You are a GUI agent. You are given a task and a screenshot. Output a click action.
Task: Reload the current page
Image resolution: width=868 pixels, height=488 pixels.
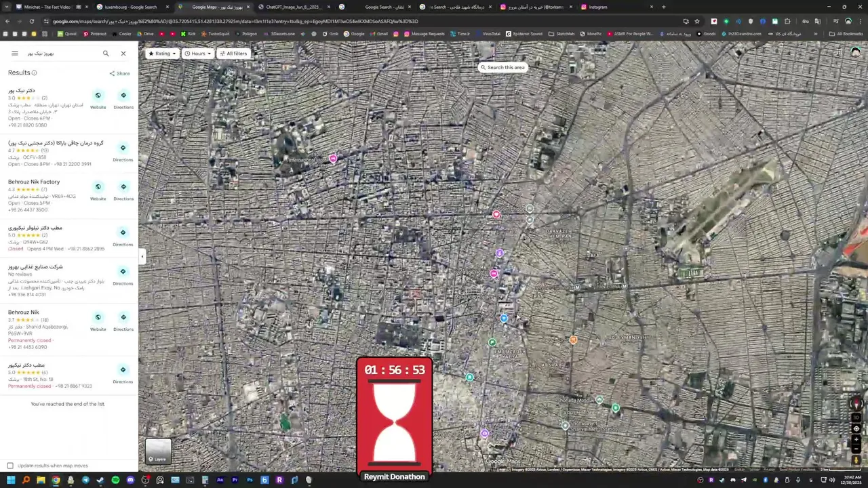(31, 21)
